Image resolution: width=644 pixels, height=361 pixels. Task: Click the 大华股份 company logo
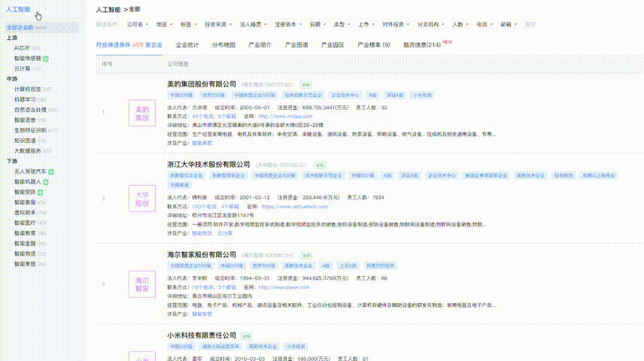pyautogui.click(x=142, y=199)
